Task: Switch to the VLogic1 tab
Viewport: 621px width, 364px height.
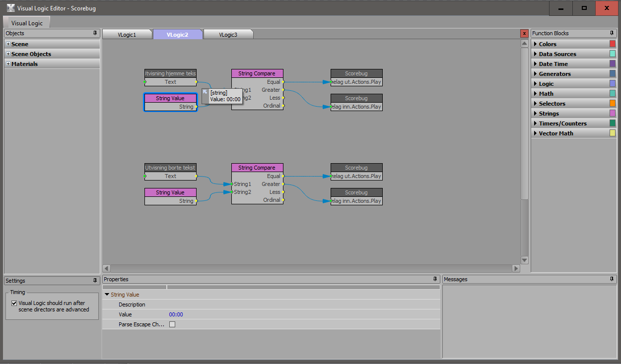Action: (127, 35)
